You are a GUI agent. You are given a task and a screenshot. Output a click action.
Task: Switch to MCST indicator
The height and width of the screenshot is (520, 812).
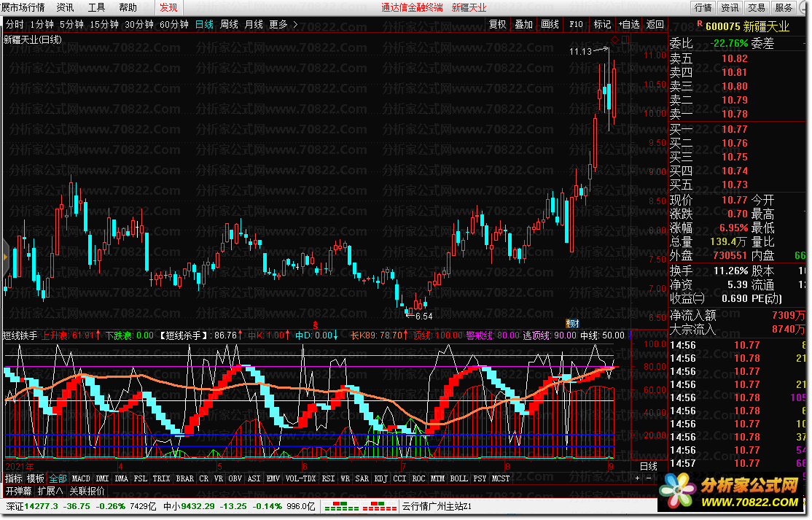click(500, 478)
